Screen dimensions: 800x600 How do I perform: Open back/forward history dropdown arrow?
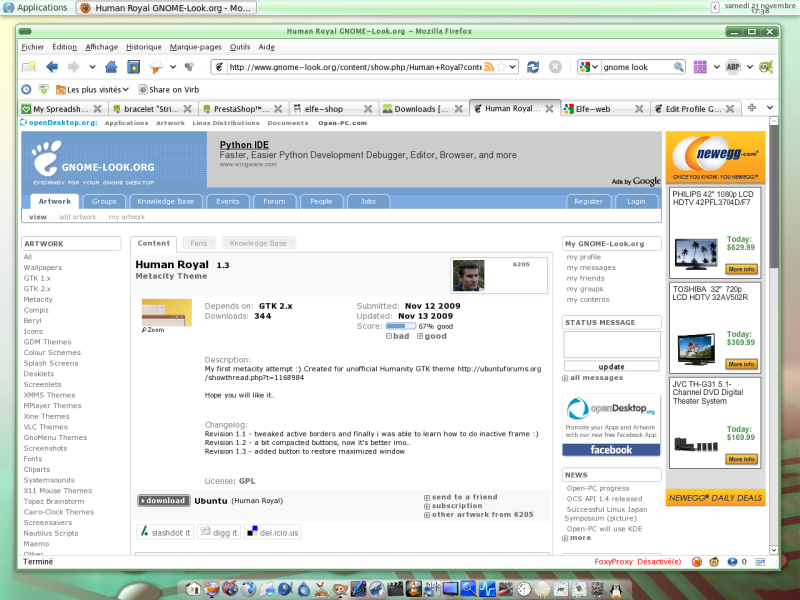(x=92, y=67)
